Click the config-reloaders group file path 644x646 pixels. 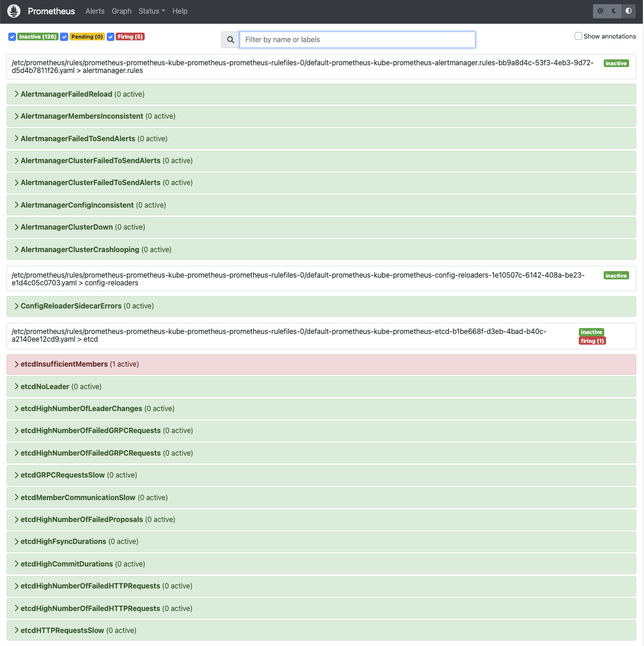(298, 279)
